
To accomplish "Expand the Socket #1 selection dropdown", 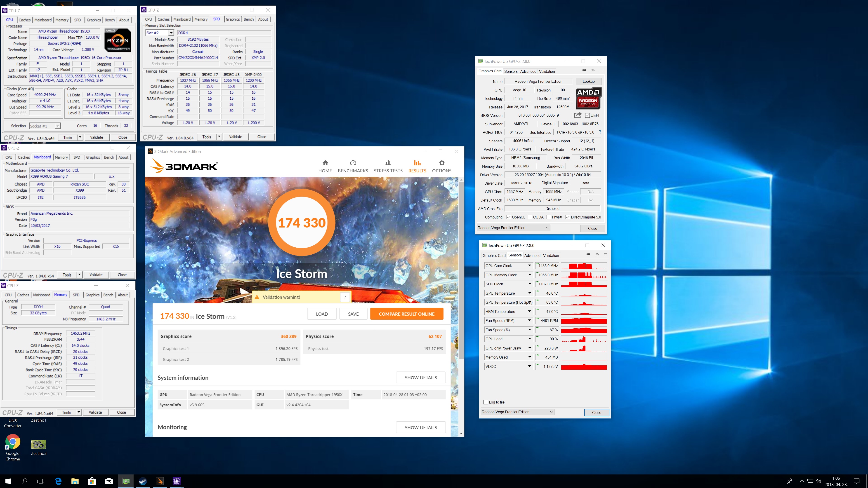I will pos(58,126).
